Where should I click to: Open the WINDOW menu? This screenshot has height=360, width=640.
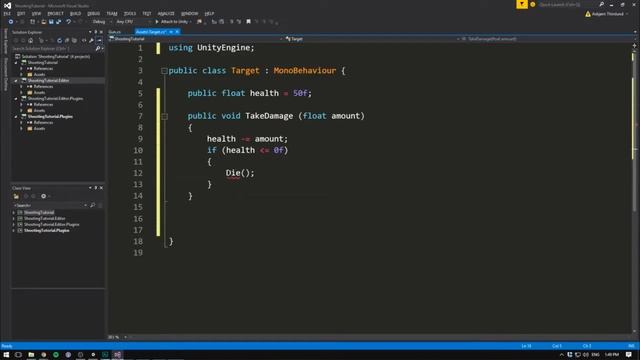coord(189,13)
